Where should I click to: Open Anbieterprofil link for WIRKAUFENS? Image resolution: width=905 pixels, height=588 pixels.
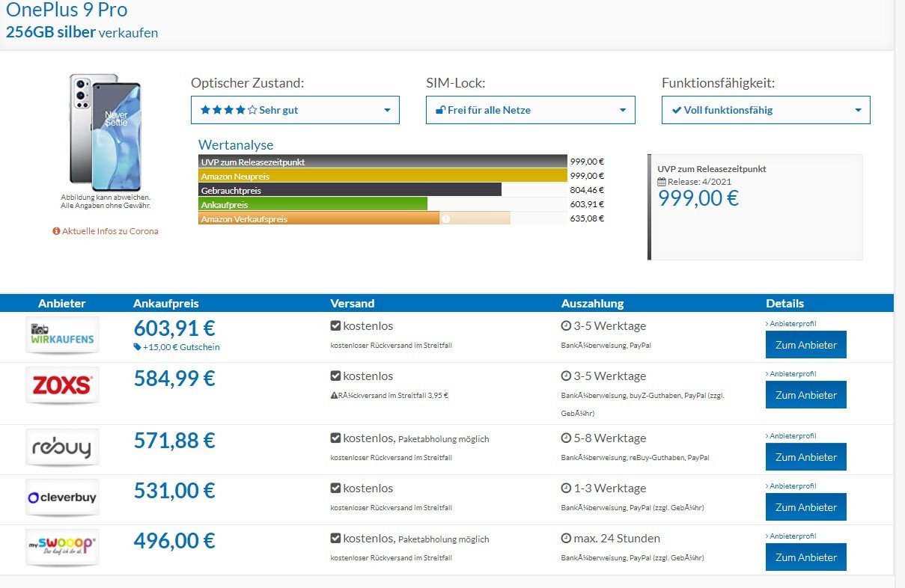(x=790, y=323)
